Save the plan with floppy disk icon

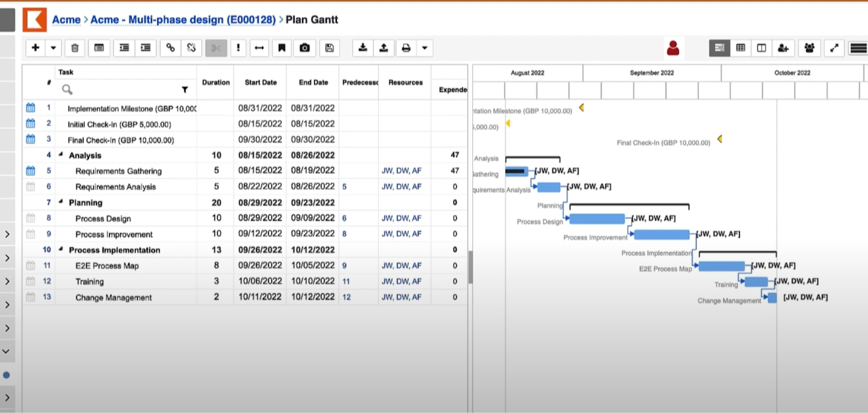pos(329,48)
